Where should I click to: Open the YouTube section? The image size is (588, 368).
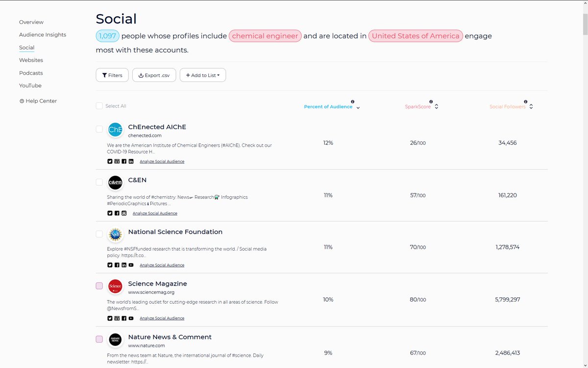click(30, 85)
